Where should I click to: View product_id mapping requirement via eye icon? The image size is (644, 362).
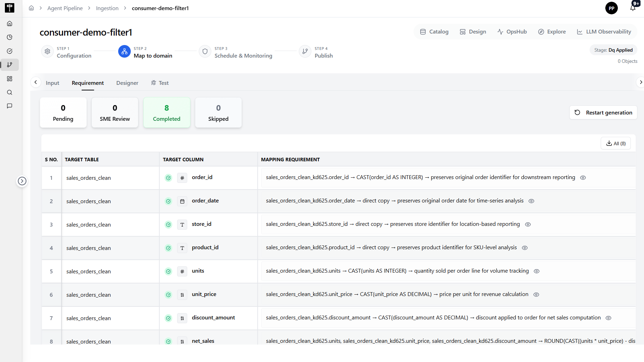coord(525,248)
